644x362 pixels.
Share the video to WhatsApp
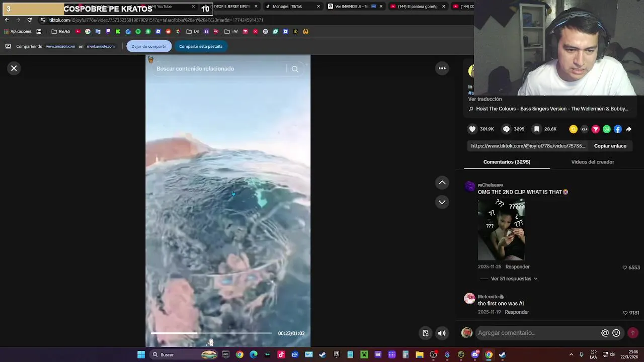coord(606,129)
